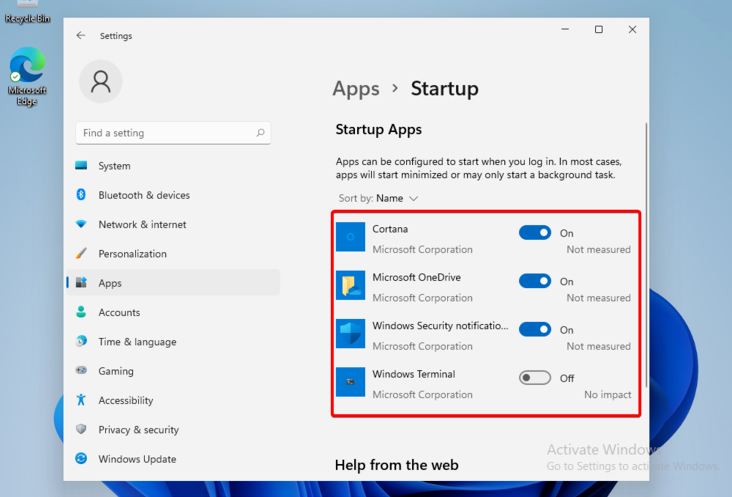
Task: Click the back arrow in Settings
Action: pos(81,35)
